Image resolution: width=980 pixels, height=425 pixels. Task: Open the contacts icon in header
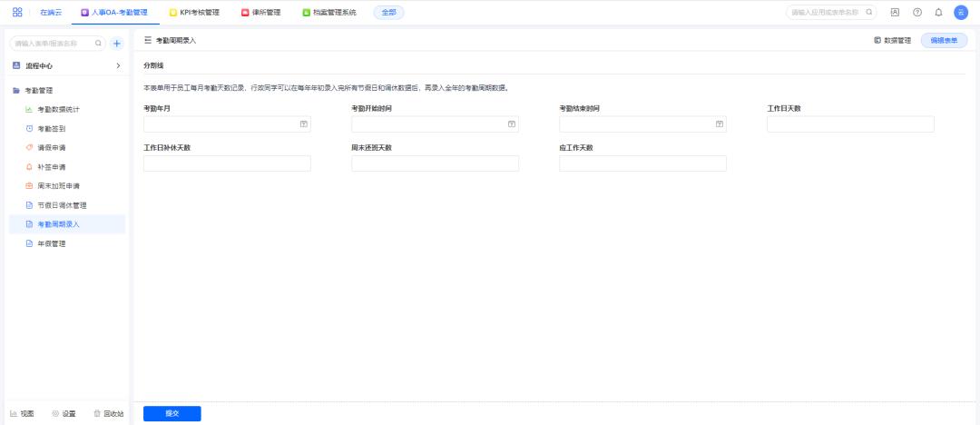895,12
